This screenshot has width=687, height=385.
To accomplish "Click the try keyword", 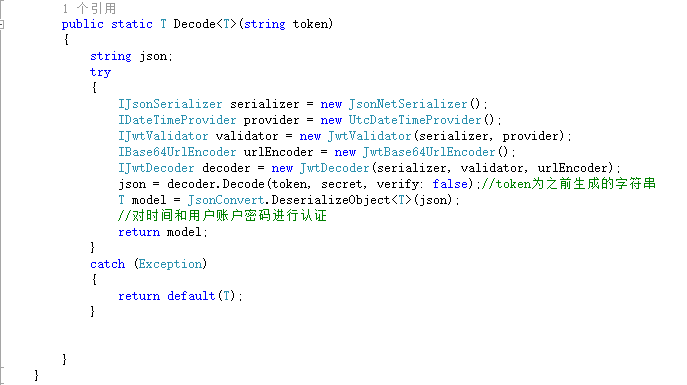I will (100, 72).
